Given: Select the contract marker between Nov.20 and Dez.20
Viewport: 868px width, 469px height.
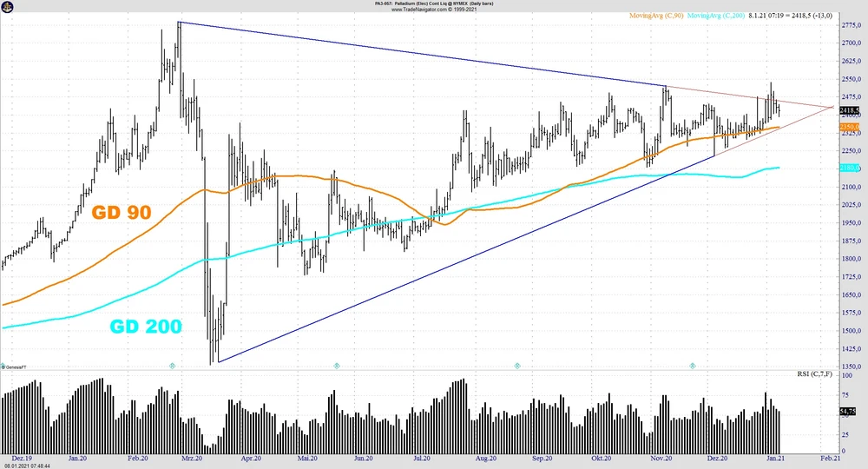Looking at the screenshot, I should (x=693, y=366).
